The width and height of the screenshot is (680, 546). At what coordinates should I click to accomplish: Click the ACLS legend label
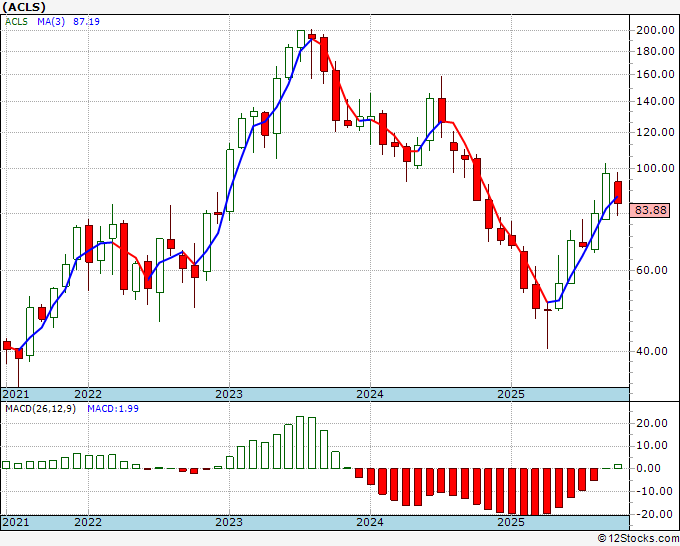click(x=16, y=21)
